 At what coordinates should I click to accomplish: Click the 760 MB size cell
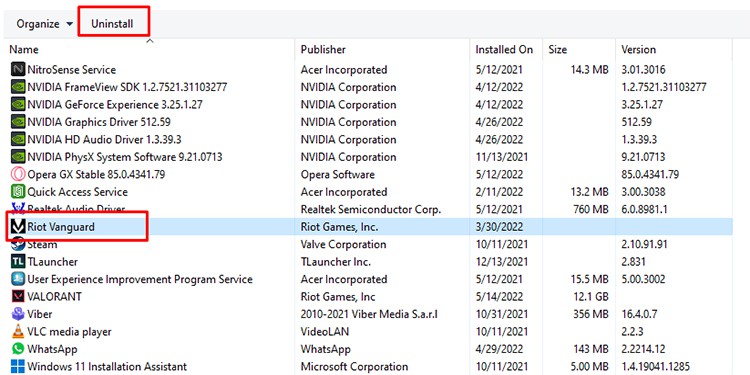591,210
